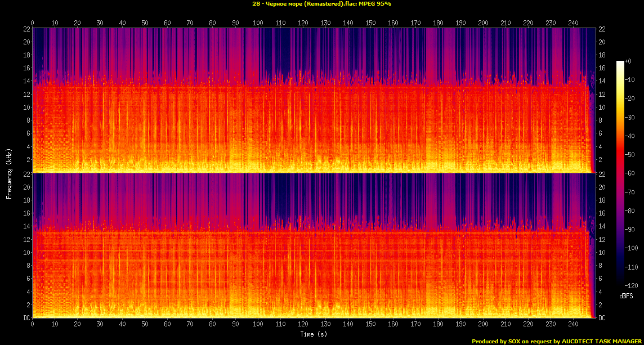The width and height of the screenshot is (644, 345).
Task: Click the '+0' value on the dBFS scale
Action: click(628, 61)
